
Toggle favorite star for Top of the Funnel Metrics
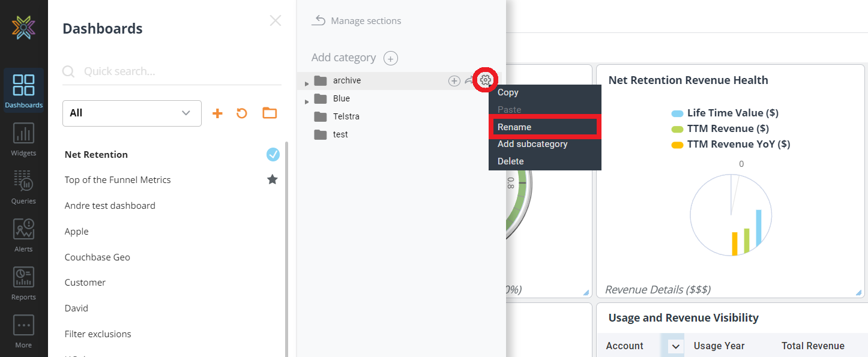273,179
